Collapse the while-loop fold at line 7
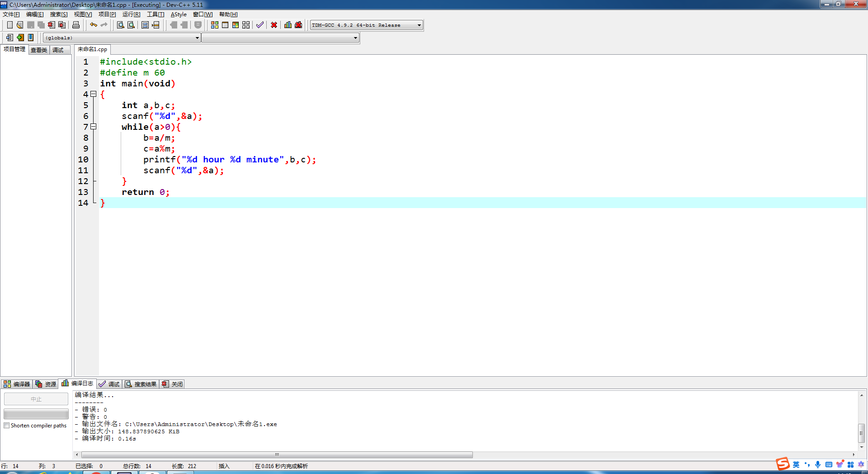Screen dimensions: 868x474 [x=94, y=127]
